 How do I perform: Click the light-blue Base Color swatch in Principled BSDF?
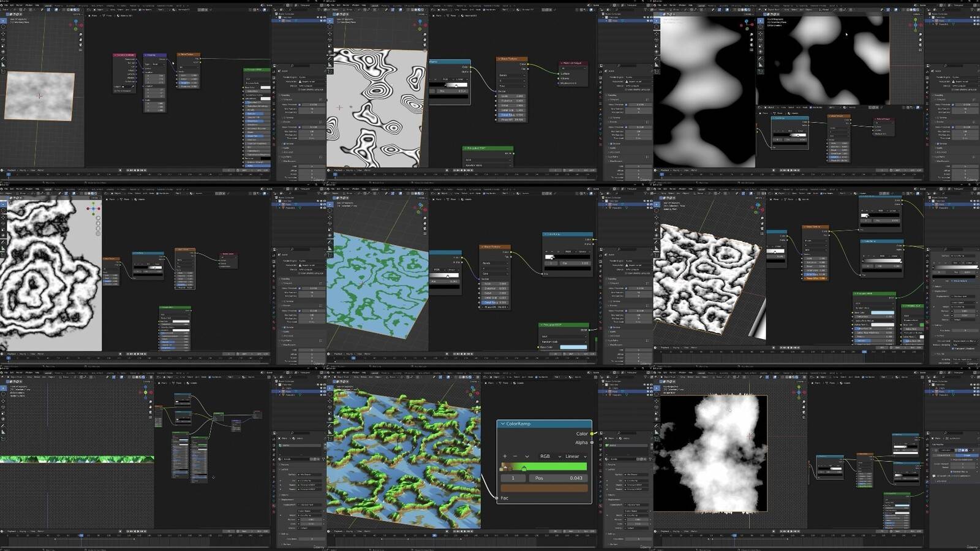(x=573, y=347)
